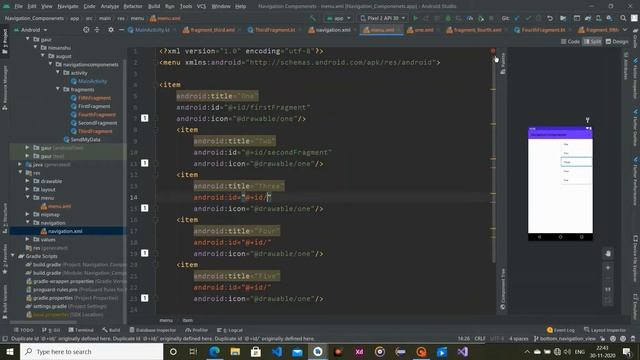640x360 pixels.
Task: Open the File menu
Action: [18, 6]
